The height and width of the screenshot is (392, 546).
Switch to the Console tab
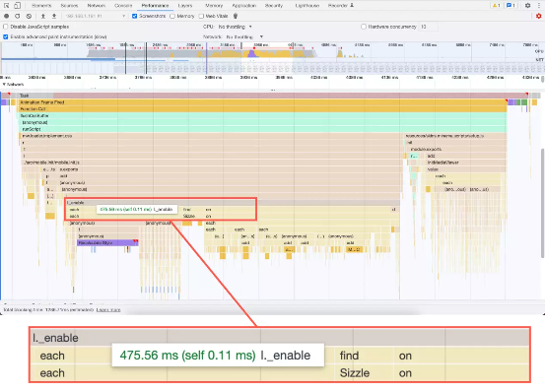point(123,5)
